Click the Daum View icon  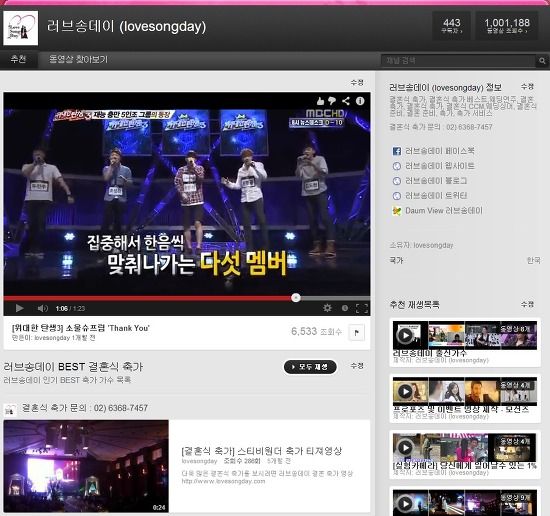pos(396,211)
